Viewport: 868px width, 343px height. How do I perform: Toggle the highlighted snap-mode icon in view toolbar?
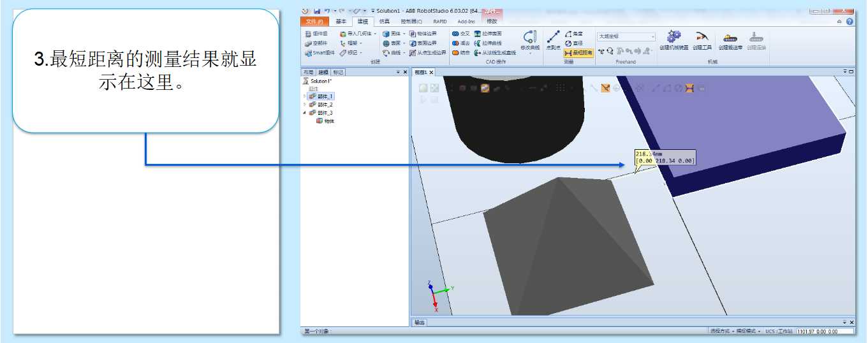point(605,88)
